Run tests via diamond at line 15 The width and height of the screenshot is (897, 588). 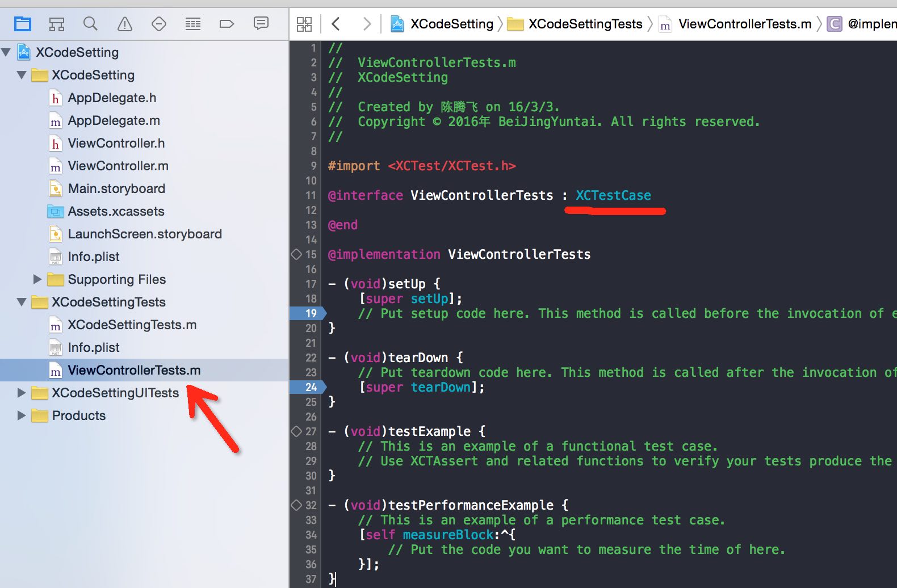(296, 254)
